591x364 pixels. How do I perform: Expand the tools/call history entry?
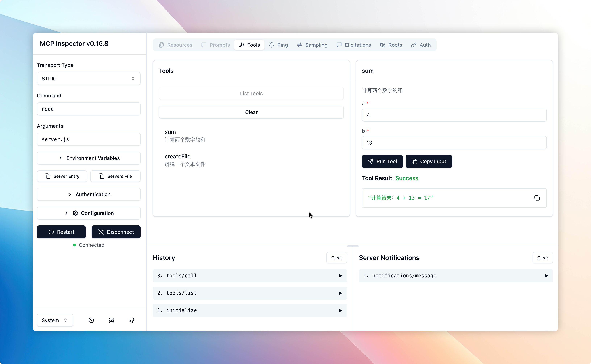[x=250, y=276]
